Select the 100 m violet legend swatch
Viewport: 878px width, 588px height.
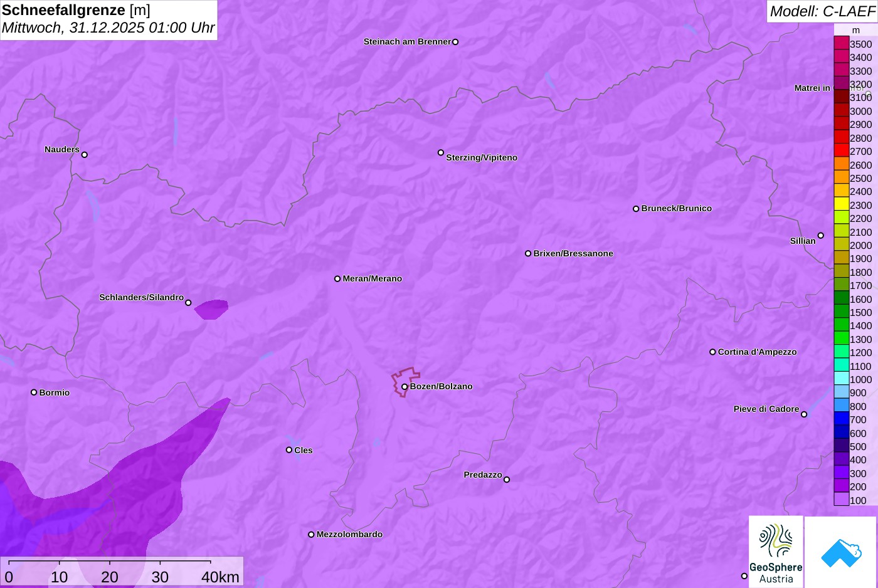coord(841,499)
